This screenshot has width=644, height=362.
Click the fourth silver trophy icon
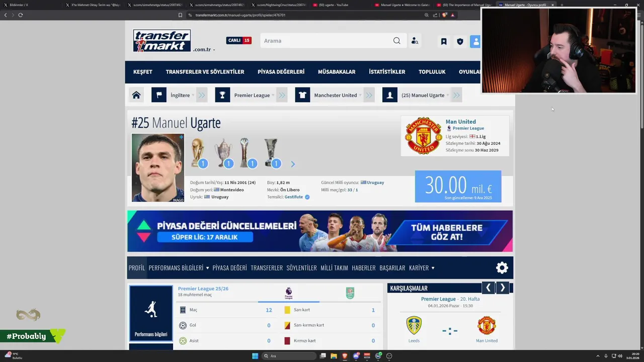pyautogui.click(x=271, y=153)
